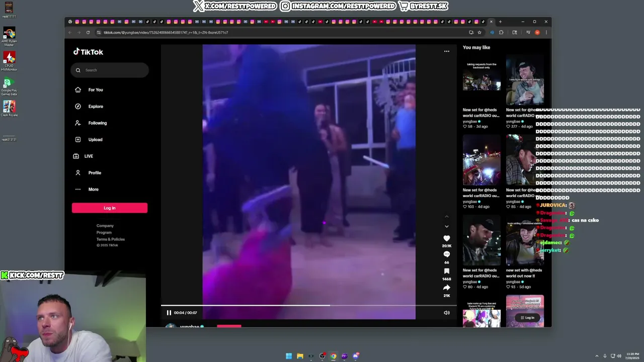Open Clash Royale desktop shortcut
Viewport: 644px width, 362px height.
pyautogui.click(x=9, y=109)
